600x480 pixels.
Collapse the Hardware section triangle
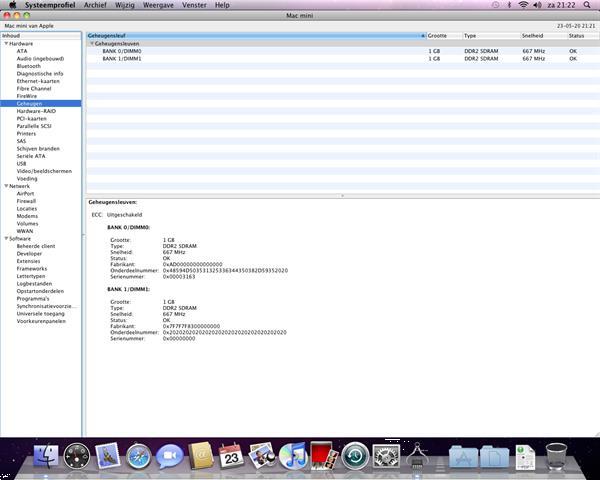point(6,44)
